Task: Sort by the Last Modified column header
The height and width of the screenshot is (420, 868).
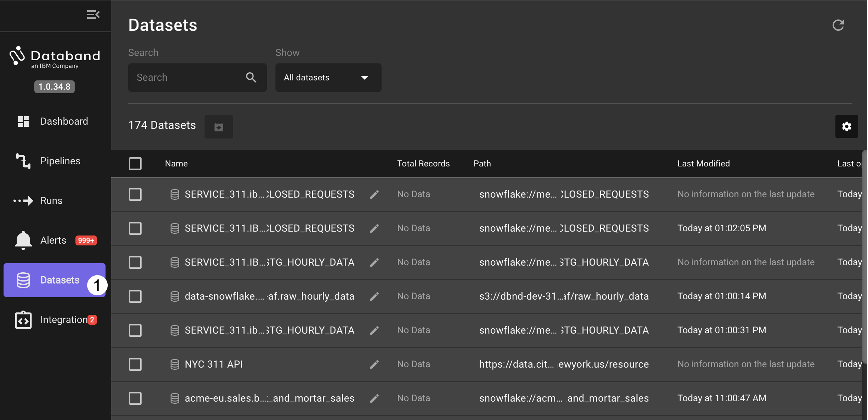Action: click(x=703, y=164)
